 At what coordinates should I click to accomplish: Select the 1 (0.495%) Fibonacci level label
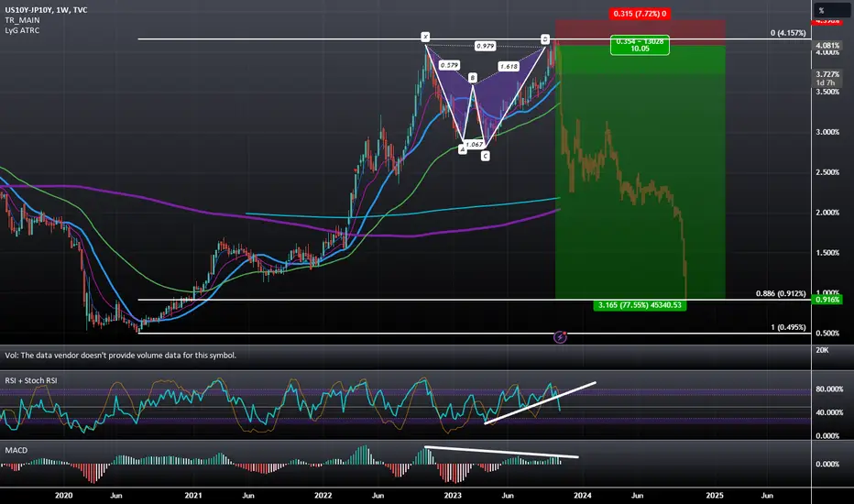point(788,327)
